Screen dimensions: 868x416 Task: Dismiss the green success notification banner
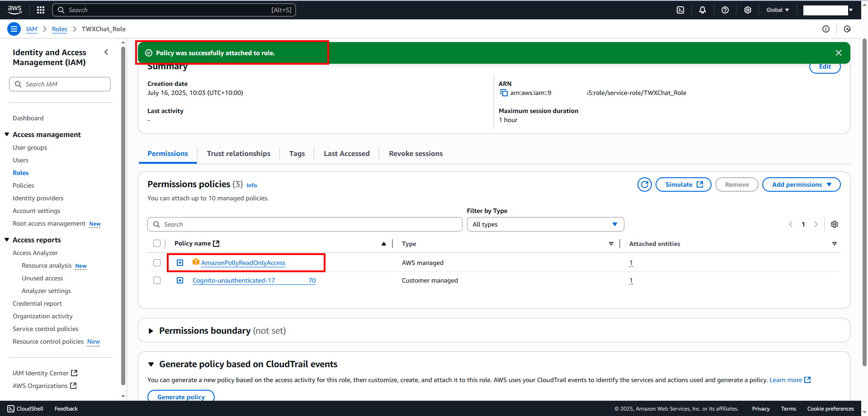[838, 53]
